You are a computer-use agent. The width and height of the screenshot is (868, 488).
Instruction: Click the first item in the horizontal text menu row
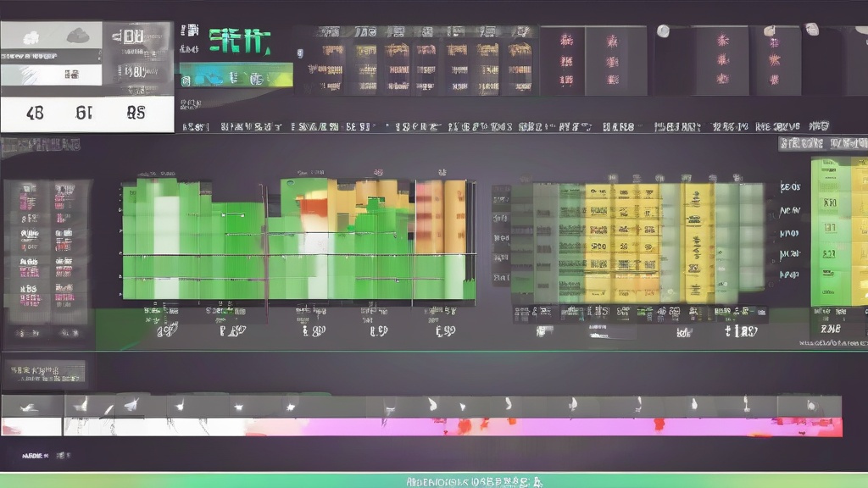[196, 127]
